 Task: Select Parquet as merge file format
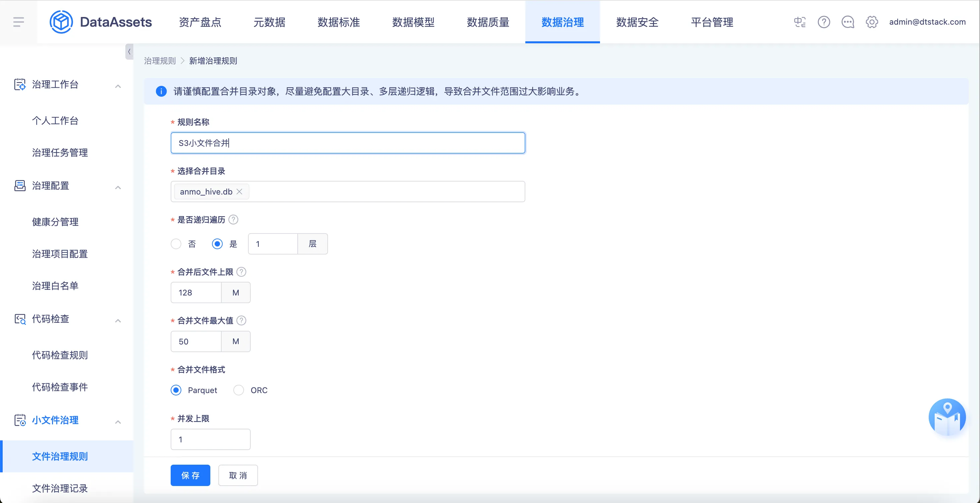[176, 390]
